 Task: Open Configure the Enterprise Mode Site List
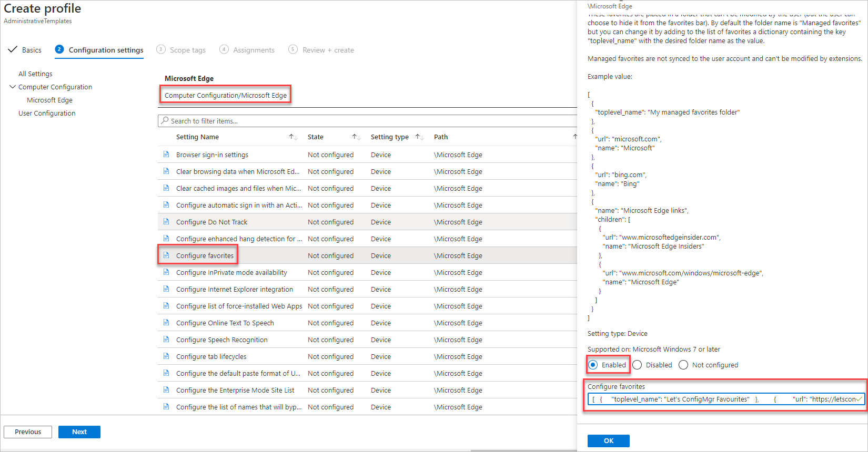[x=235, y=390]
